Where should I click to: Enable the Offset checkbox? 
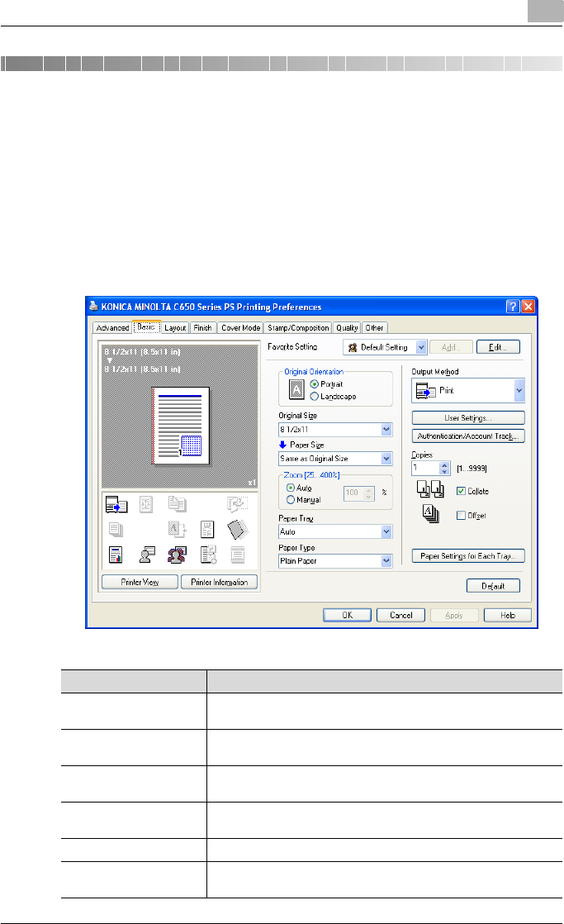[x=461, y=516]
